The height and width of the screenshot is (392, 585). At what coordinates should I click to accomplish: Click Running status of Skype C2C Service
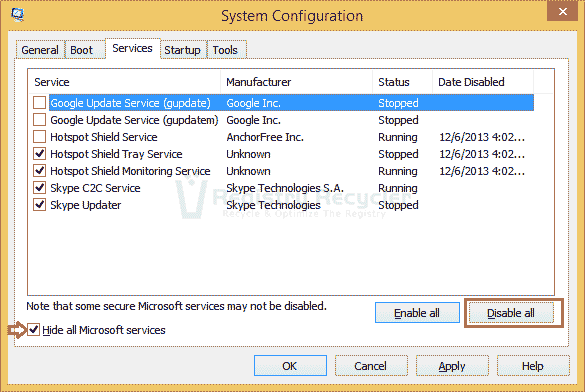click(398, 188)
